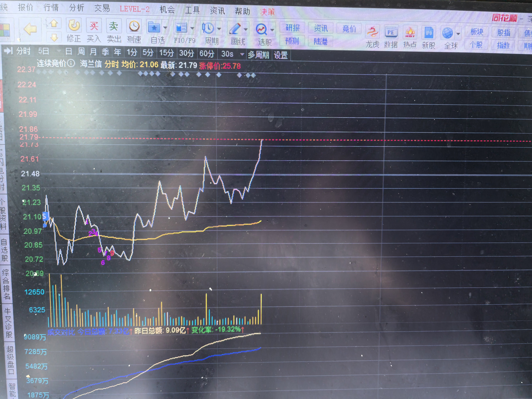Expand the F10/F9 dropdown arrow
532x399 pixels.
192,28
